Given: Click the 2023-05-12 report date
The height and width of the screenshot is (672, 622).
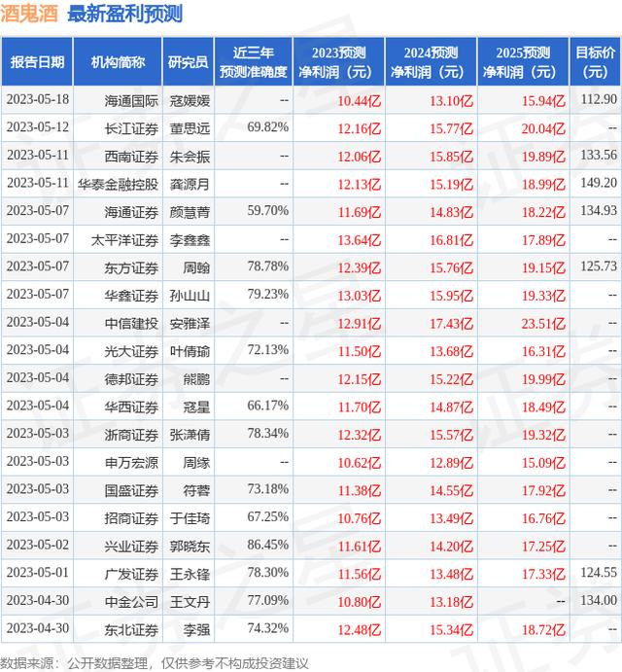Looking at the screenshot, I should pos(38,127).
